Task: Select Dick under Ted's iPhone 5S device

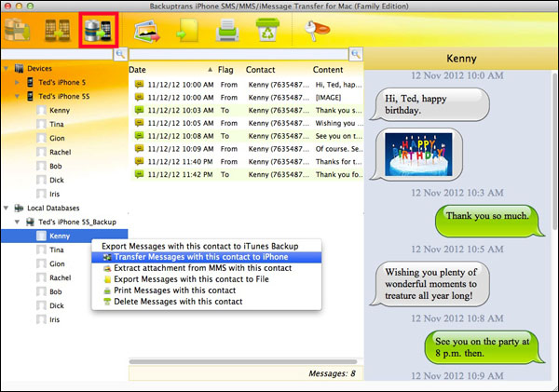Action: click(57, 180)
